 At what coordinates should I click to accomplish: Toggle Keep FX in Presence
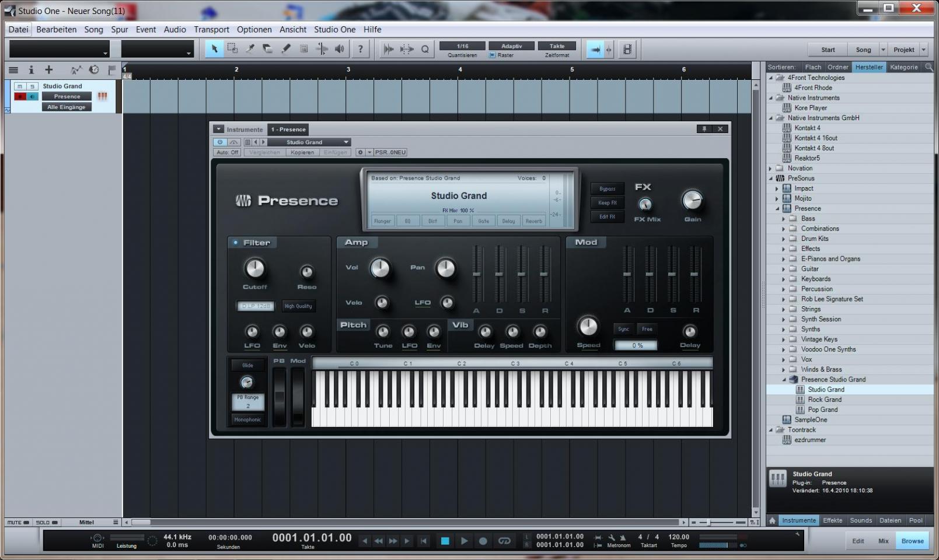click(x=607, y=203)
